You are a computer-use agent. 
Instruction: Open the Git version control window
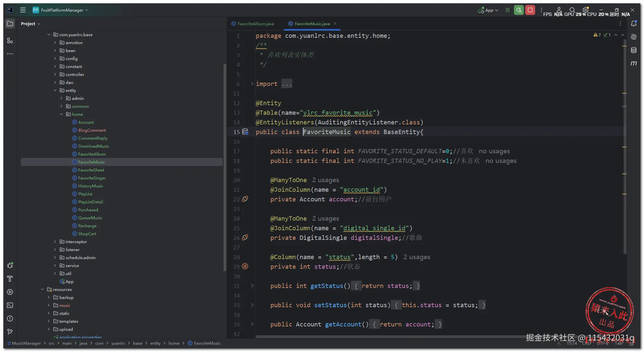10,332
